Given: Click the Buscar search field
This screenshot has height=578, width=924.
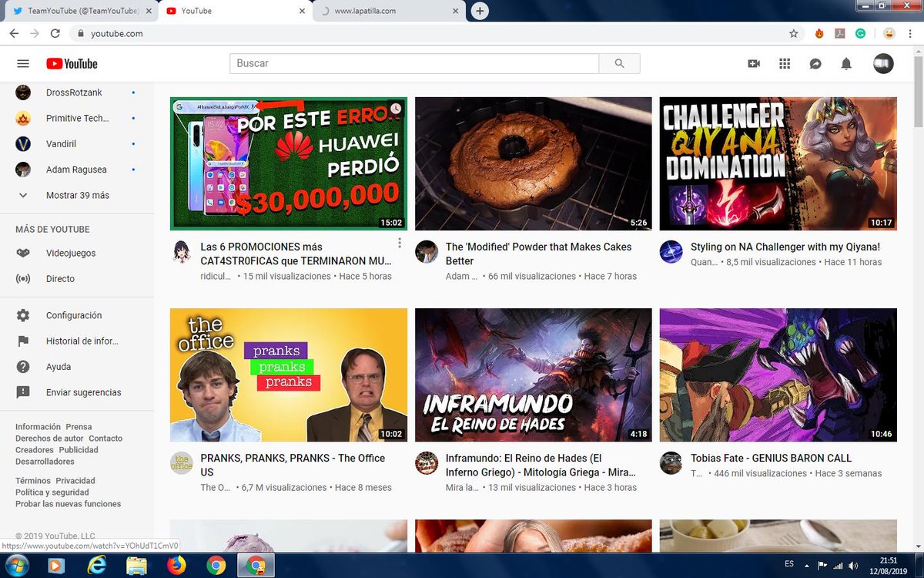Looking at the screenshot, I should pyautogui.click(x=414, y=64).
